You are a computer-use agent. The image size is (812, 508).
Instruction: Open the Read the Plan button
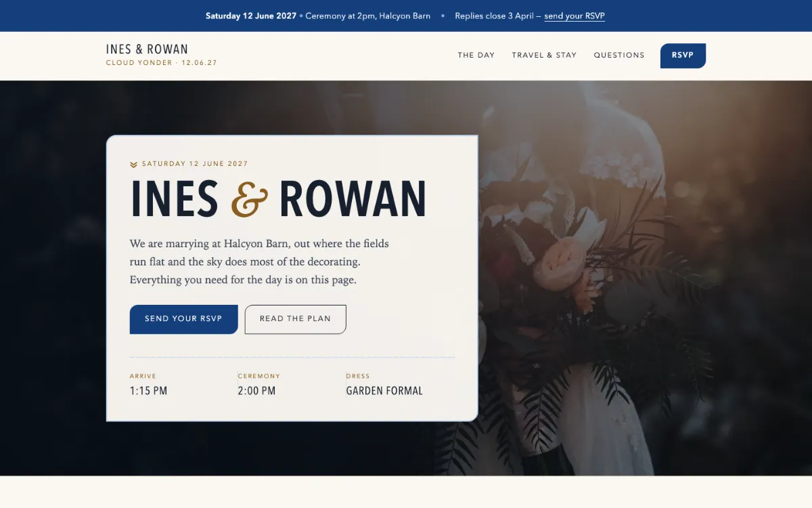tap(295, 319)
